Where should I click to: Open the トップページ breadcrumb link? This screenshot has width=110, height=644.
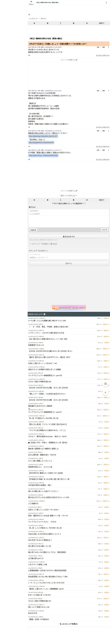[33, 18]
